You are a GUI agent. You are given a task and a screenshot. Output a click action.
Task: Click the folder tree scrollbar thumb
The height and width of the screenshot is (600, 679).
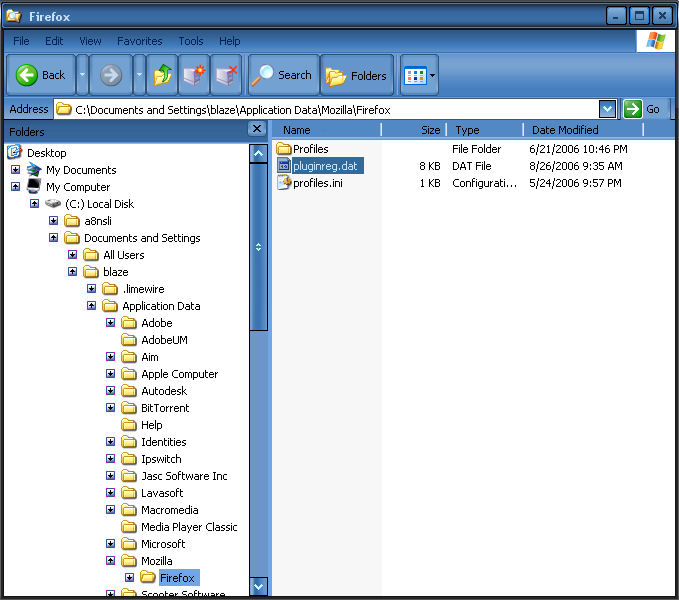pyautogui.click(x=259, y=247)
